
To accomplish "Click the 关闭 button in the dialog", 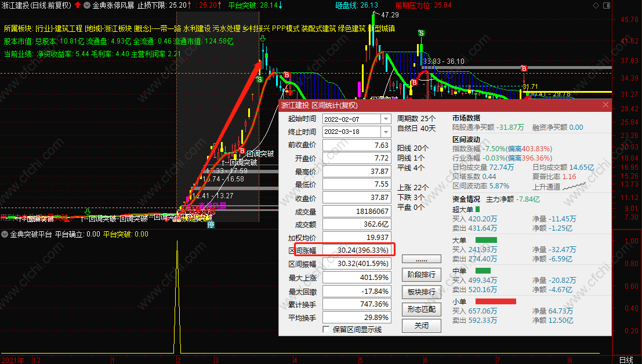I will pos(421,326).
